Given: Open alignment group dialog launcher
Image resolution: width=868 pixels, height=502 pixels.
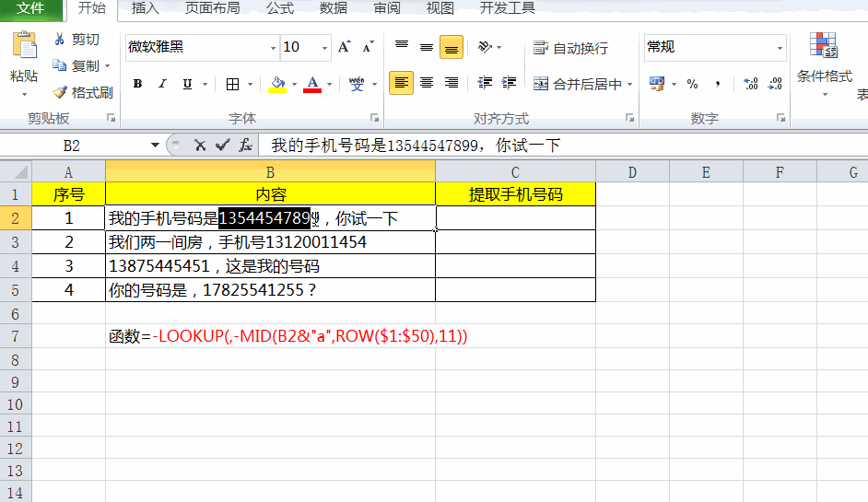Looking at the screenshot, I should [630, 118].
